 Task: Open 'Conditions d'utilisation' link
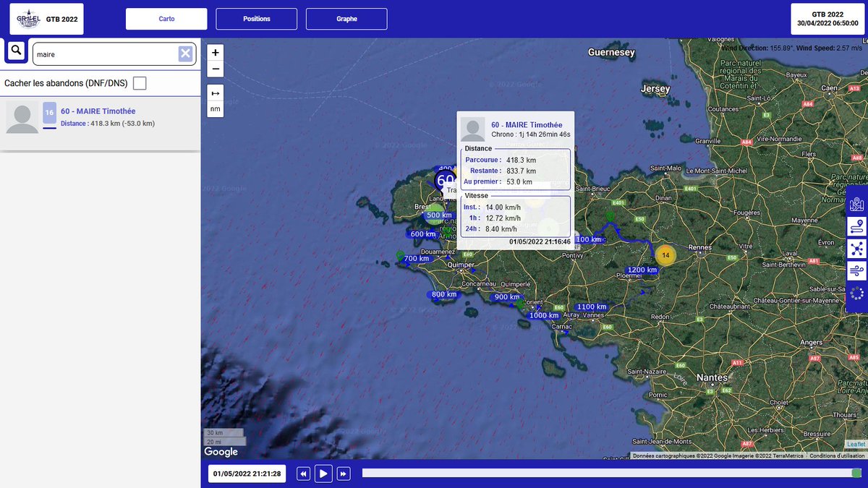click(837, 455)
